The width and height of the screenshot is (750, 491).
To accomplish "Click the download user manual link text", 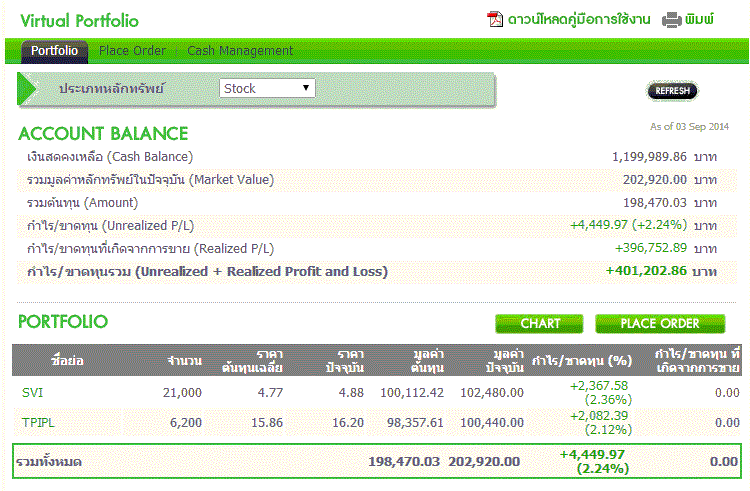I will [x=579, y=19].
